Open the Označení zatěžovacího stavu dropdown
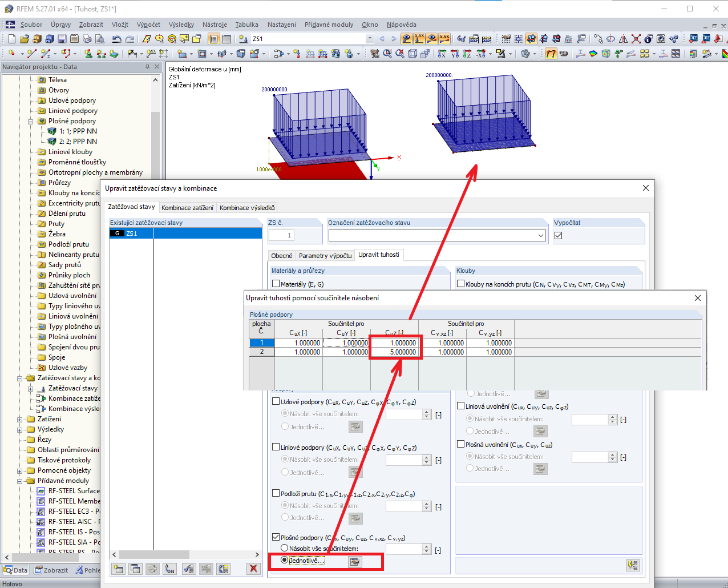The height and width of the screenshot is (588, 728). click(541, 235)
